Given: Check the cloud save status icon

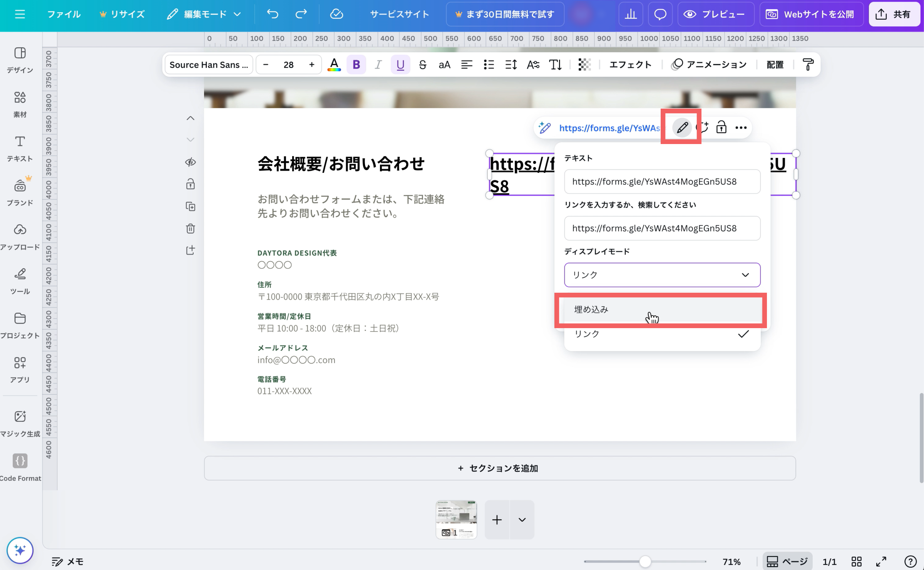Looking at the screenshot, I should (x=336, y=14).
